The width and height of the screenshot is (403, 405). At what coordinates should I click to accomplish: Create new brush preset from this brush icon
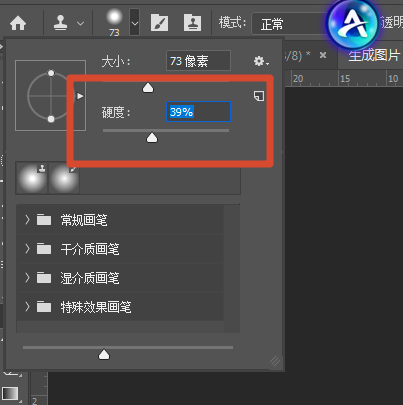[259, 96]
